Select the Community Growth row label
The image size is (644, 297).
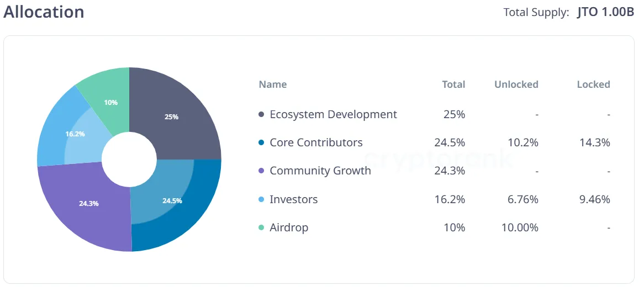(320, 171)
